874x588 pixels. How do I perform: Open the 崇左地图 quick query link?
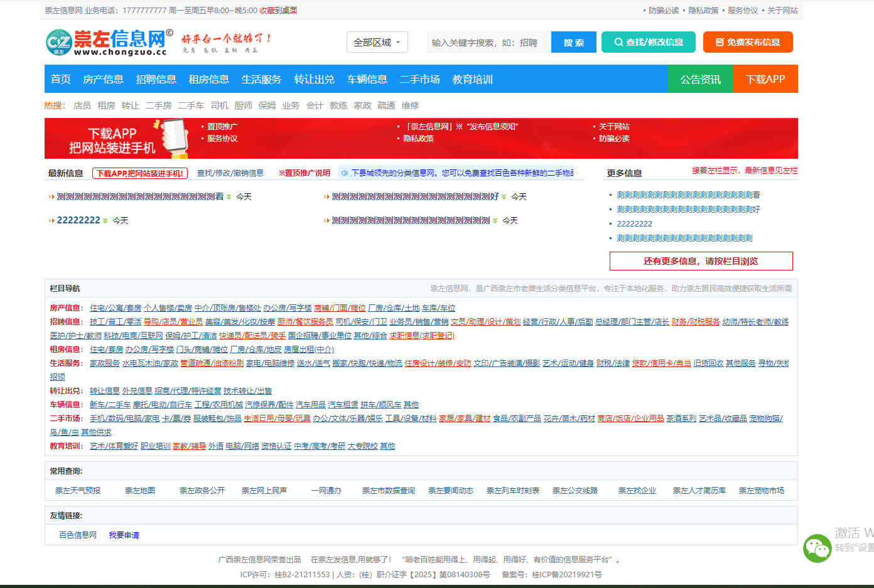coord(140,490)
